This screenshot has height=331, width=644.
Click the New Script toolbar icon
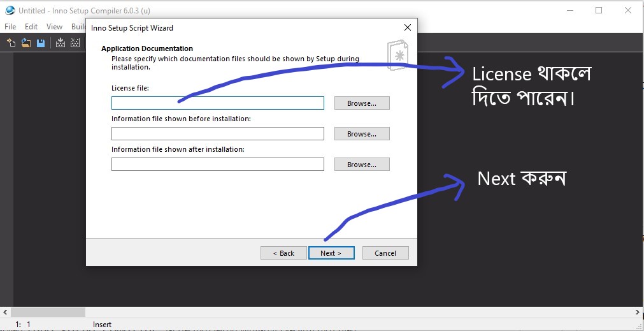(11, 43)
